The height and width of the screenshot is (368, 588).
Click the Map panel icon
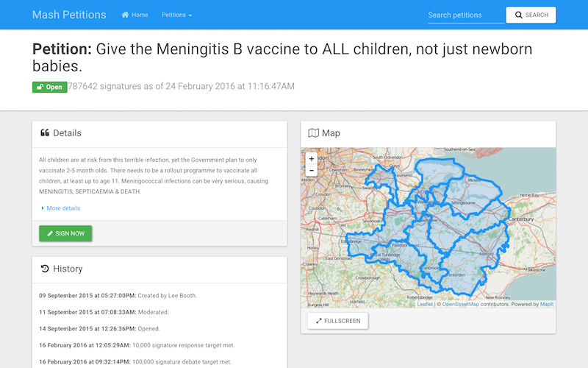[x=314, y=133]
